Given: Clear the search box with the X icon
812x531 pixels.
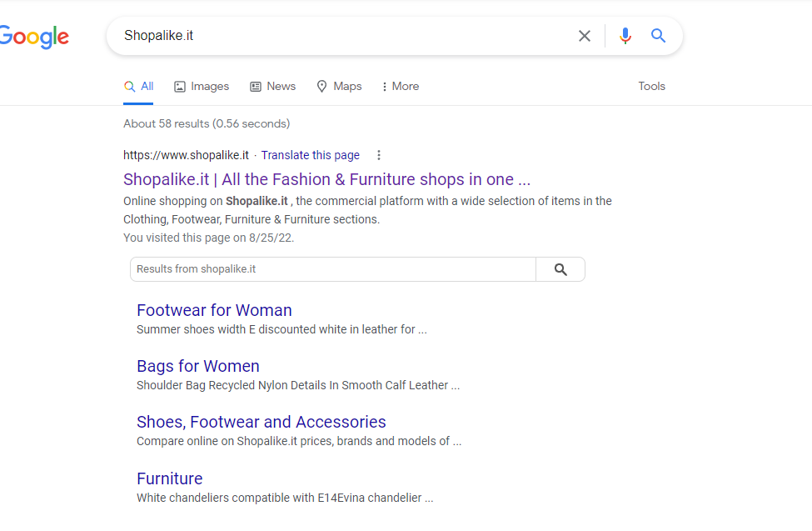Looking at the screenshot, I should pos(584,36).
